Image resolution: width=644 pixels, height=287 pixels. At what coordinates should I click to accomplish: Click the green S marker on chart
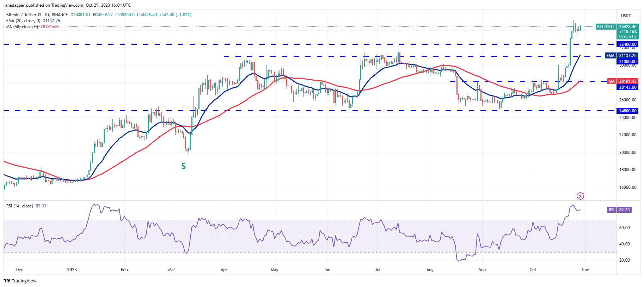pyautogui.click(x=184, y=166)
